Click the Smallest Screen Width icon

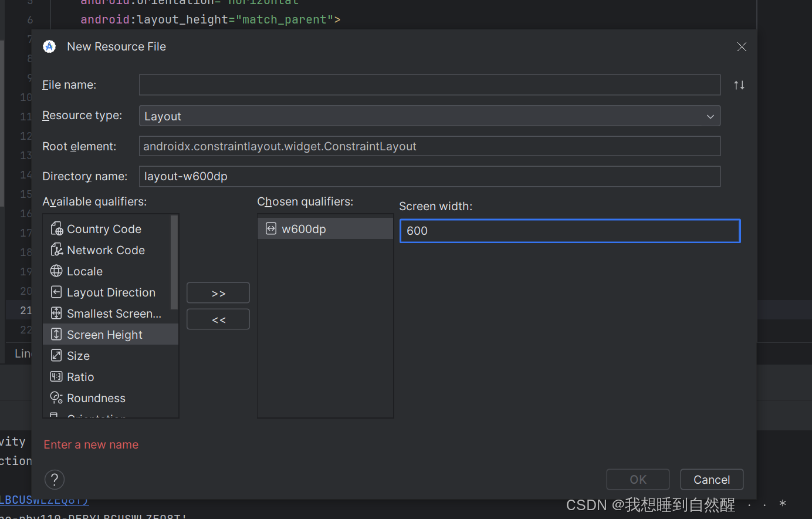point(56,313)
